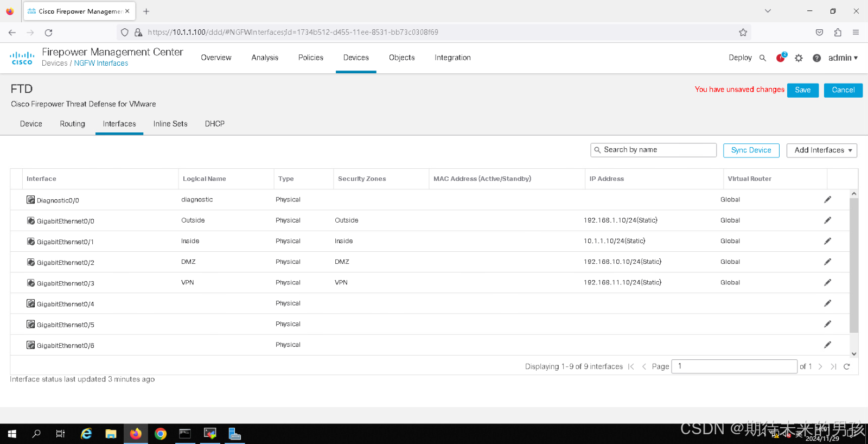Open Chrome from the taskbar

coord(161,434)
